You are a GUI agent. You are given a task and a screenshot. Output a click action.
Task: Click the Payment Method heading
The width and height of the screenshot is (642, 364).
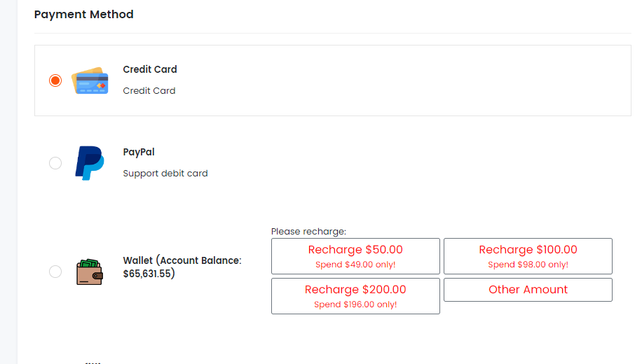click(83, 14)
